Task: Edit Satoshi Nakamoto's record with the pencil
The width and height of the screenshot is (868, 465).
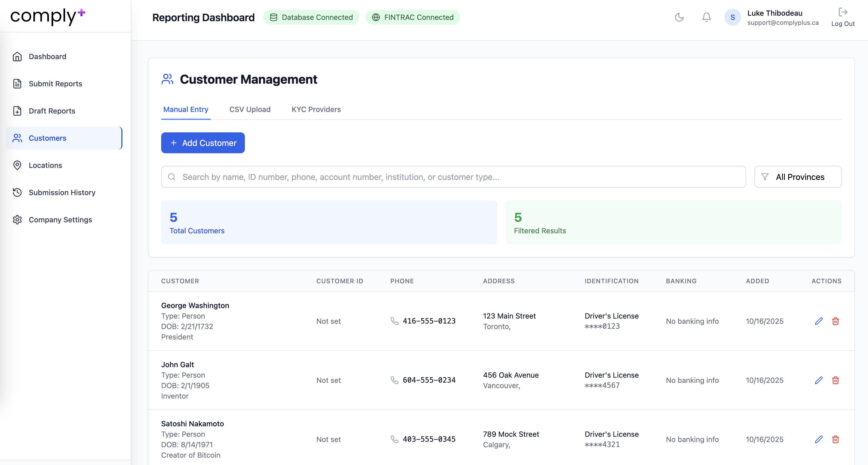Action: click(x=819, y=439)
